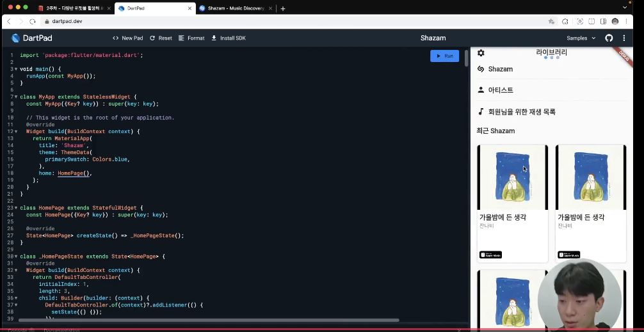Open the Samples dropdown
The height and width of the screenshot is (332, 644).
(581, 38)
